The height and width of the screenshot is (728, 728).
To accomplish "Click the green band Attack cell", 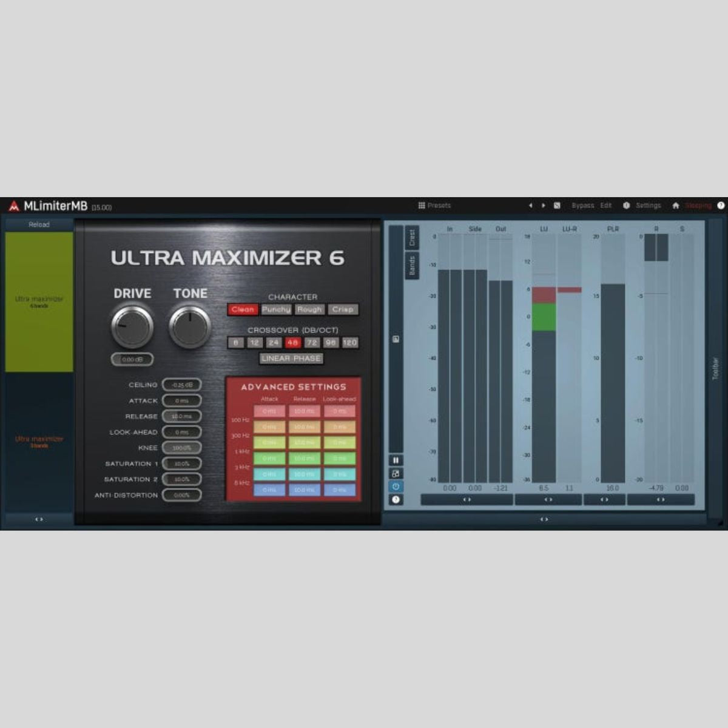I will tap(269, 459).
